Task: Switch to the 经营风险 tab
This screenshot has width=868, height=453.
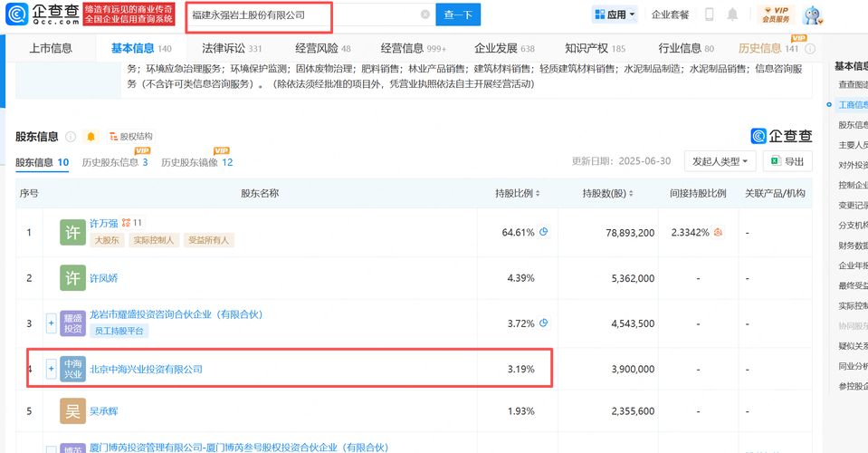Action: (x=323, y=48)
